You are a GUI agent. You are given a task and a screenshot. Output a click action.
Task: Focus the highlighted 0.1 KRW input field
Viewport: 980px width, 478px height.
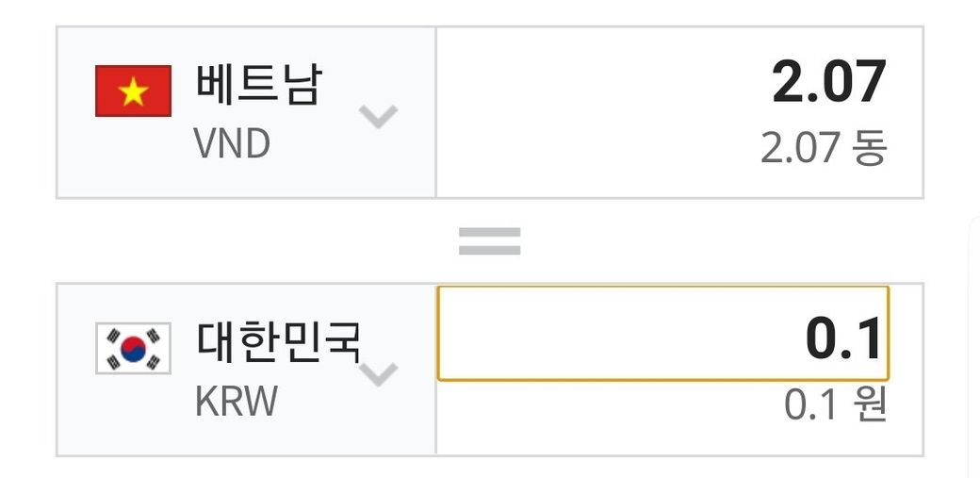click(x=661, y=334)
